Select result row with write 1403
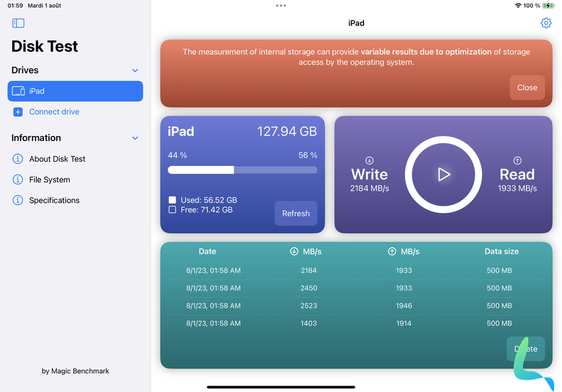Image resolution: width=562 pixels, height=392 pixels. pyautogui.click(x=356, y=323)
